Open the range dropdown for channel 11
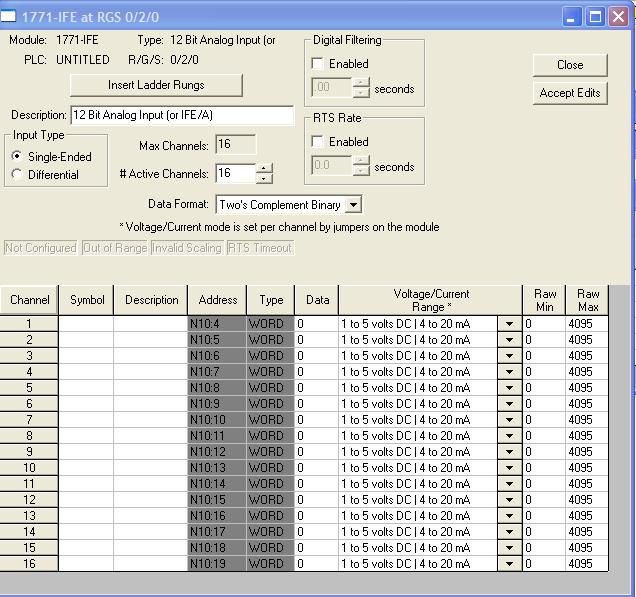This screenshot has width=636, height=597. [509, 483]
